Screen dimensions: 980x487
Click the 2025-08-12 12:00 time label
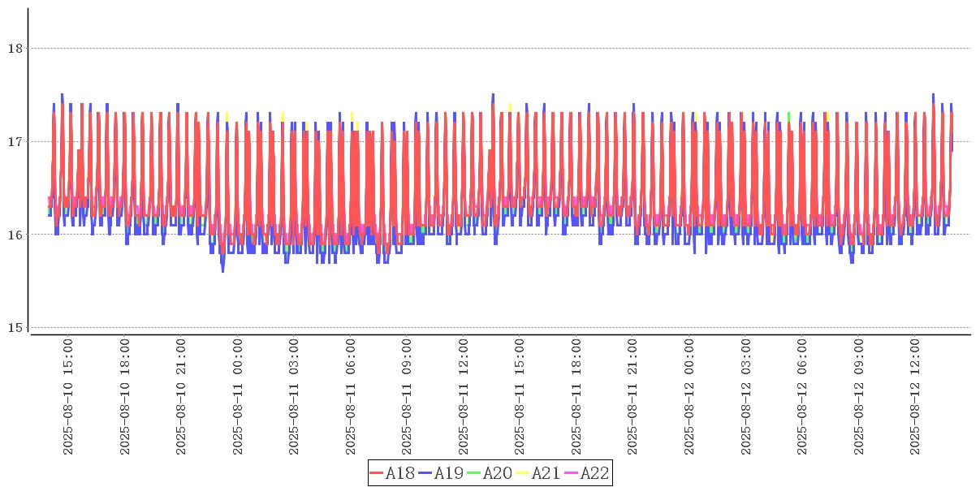pos(915,397)
